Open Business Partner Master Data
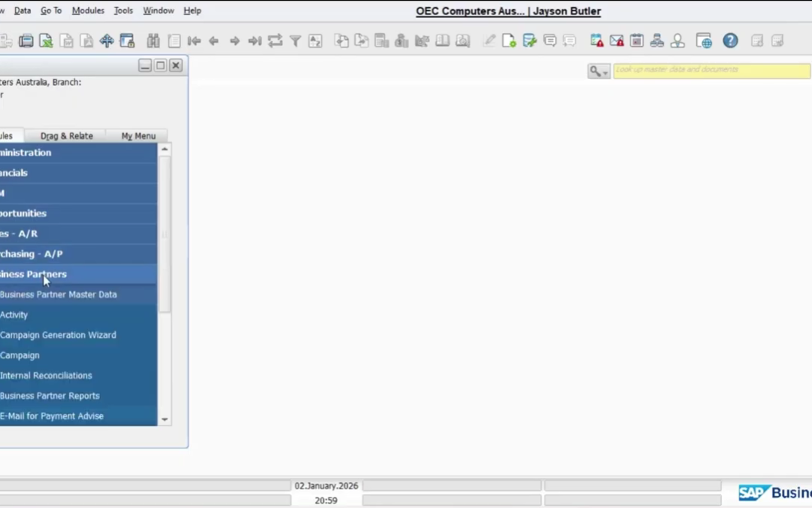The height and width of the screenshot is (508, 812). point(59,294)
